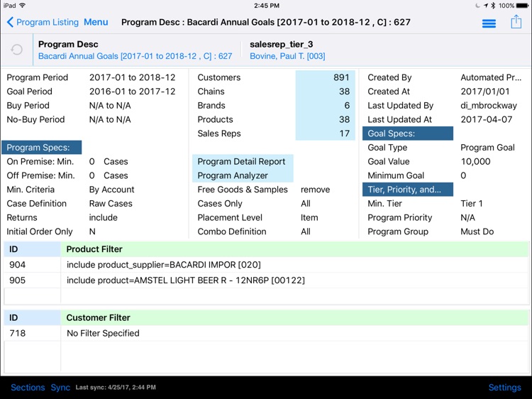
Task: Expand the Program Specs header
Action: tap(41, 148)
